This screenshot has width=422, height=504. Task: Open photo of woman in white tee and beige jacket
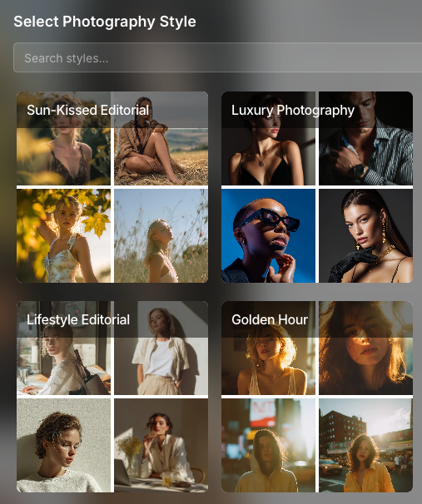pyautogui.click(x=161, y=348)
